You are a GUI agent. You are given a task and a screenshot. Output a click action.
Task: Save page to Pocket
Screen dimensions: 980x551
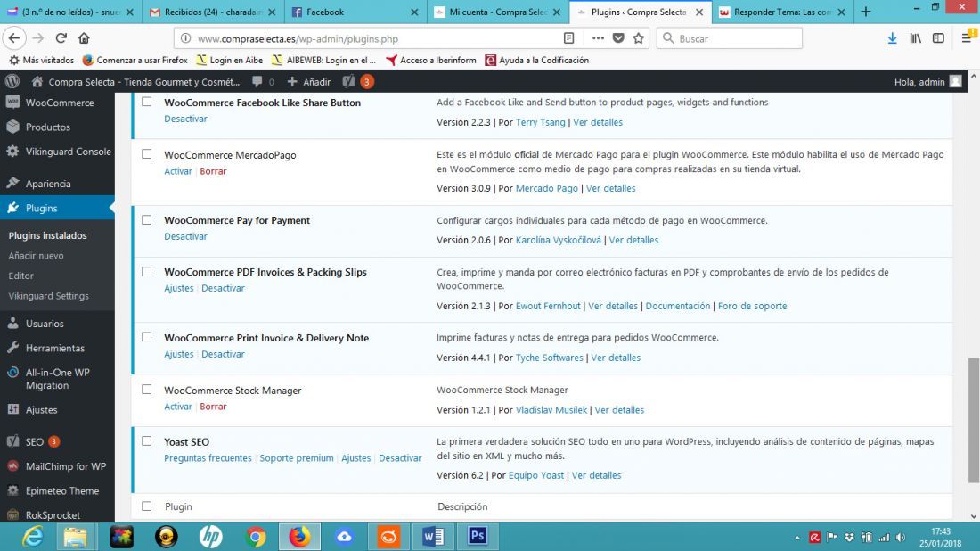coord(618,38)
